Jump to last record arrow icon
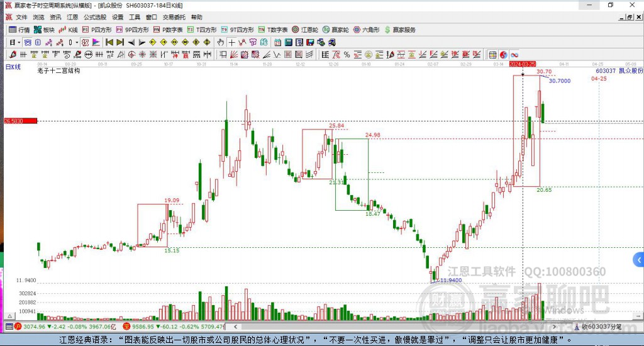This screenshot has height=346, width=644. tap(120, 42)
